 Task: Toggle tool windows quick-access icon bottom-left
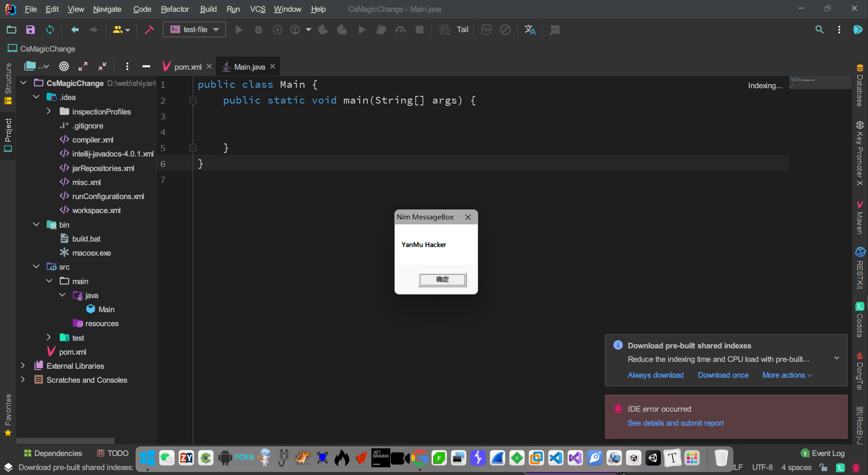click(x=8, y=467)
